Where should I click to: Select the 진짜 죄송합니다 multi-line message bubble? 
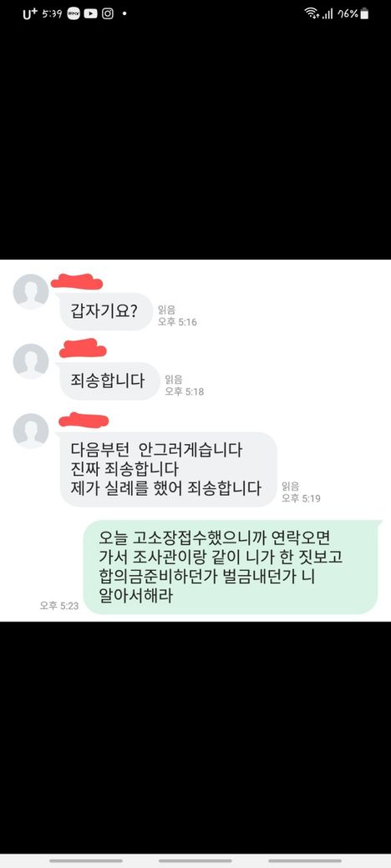pyautogui.click(x=168, y=469)
